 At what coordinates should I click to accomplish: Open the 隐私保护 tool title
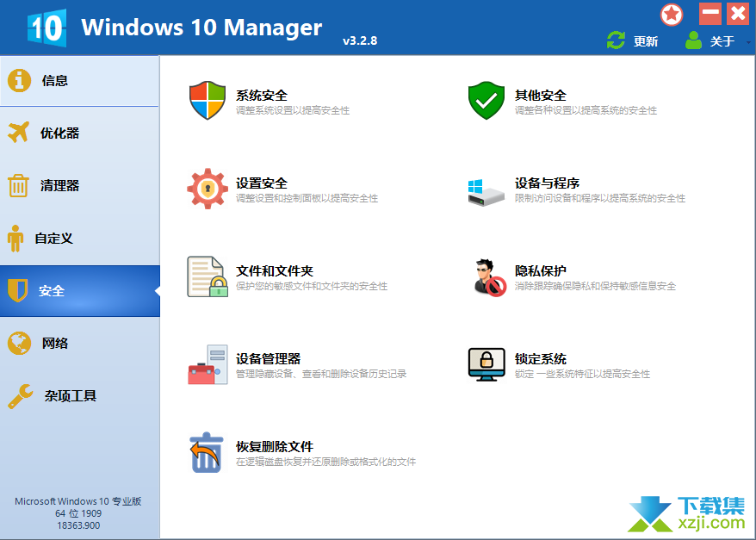pos(541,271)
